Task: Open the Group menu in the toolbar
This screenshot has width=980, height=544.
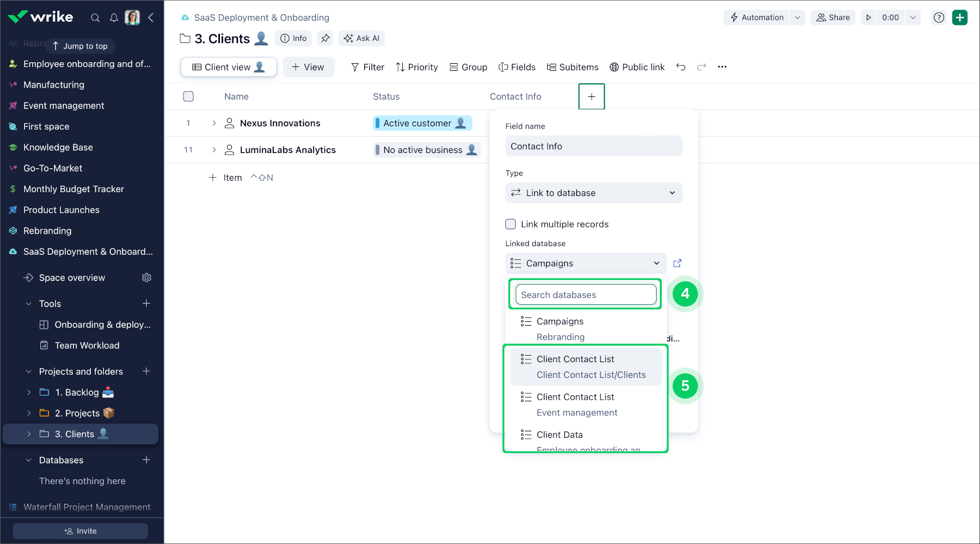Action: [x=468, y=67]
